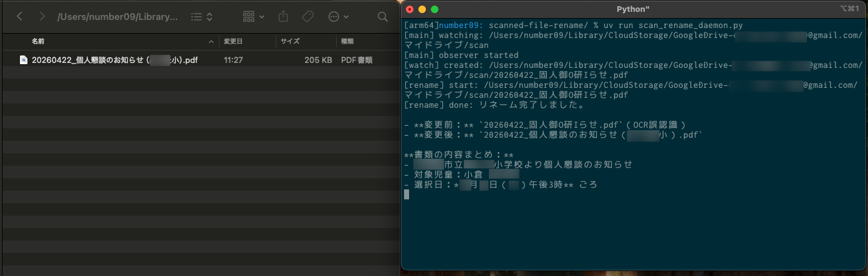Toggle sort direction arrow in name column
868x276 pixels.
(x=211, y=42)
